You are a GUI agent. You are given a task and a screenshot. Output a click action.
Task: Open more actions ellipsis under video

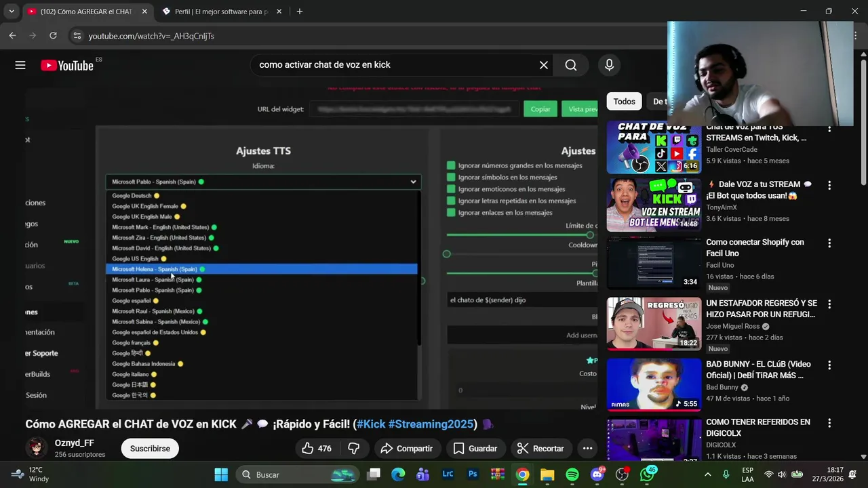(587, 449)
